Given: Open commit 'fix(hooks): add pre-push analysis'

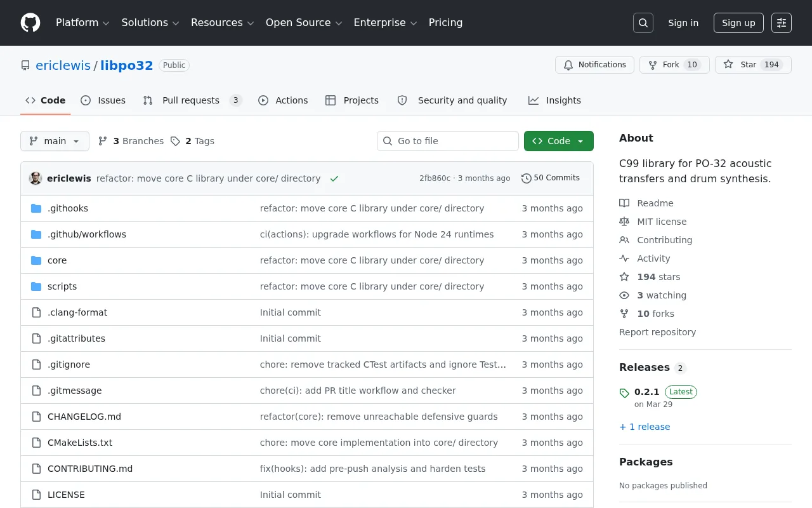Looking at the screenshot, I should point(372,469).
